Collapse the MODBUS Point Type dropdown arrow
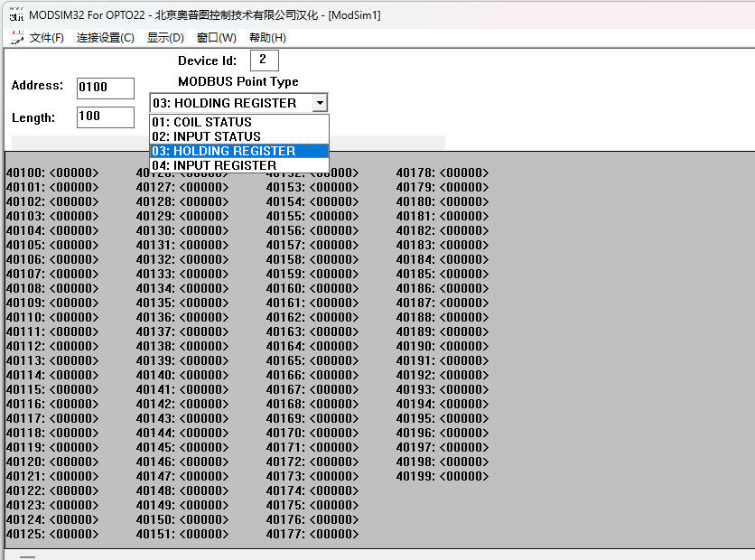This screenshot has height=560, width=755. coord(320,103)
